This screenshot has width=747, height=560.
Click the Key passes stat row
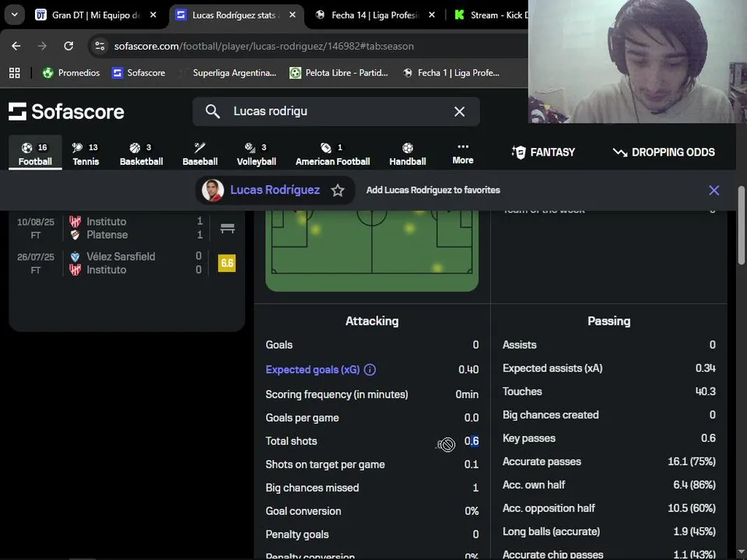[608, 438]
